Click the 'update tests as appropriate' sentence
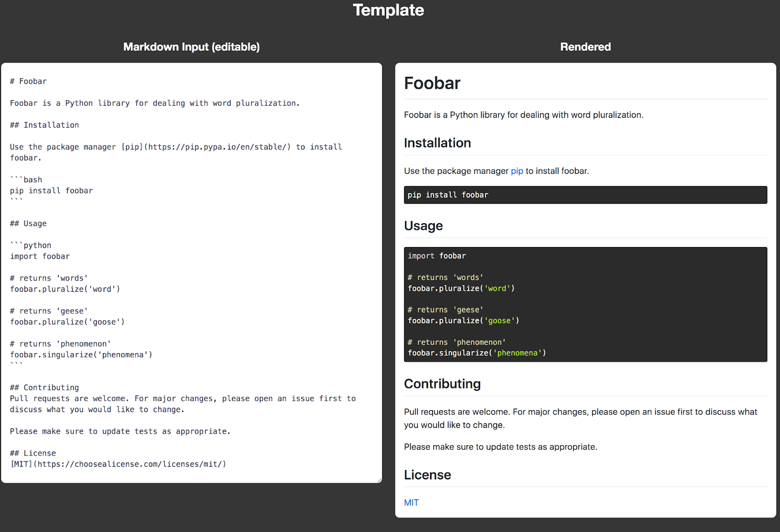This screenshot has width=780, height=532. 500,446
